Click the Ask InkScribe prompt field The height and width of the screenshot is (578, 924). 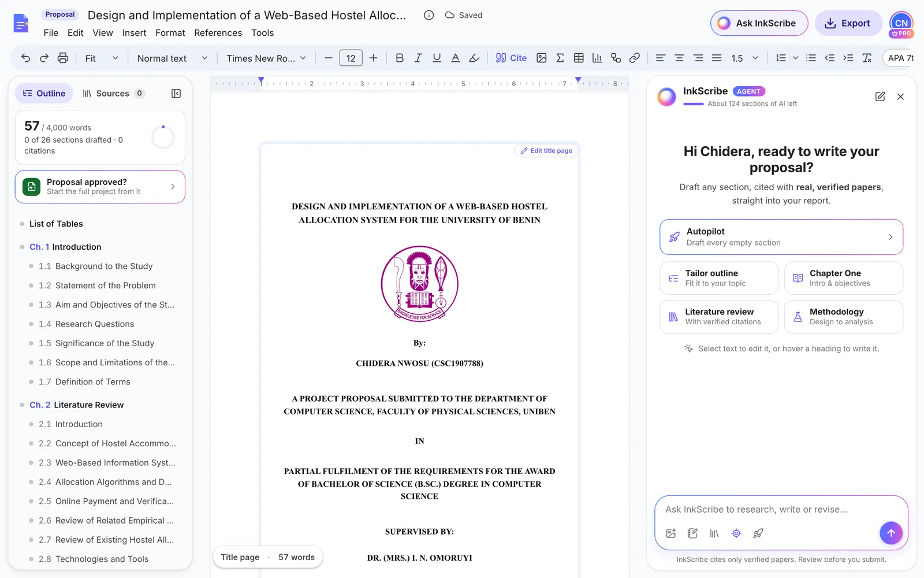coord(781,509)
